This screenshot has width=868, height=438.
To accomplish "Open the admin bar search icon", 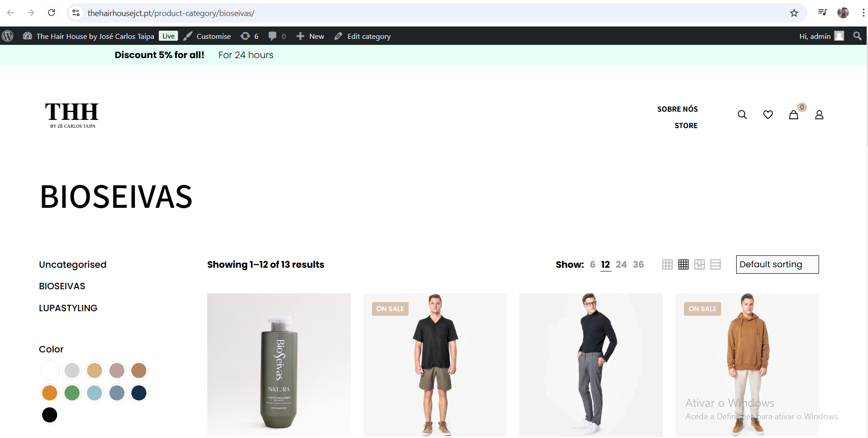I will tap(857, 36).
